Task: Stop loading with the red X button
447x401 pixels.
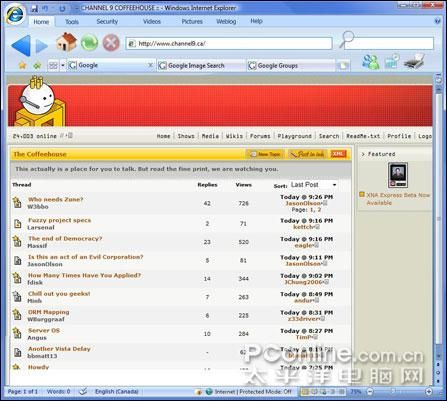Action: tap(111, 43)
